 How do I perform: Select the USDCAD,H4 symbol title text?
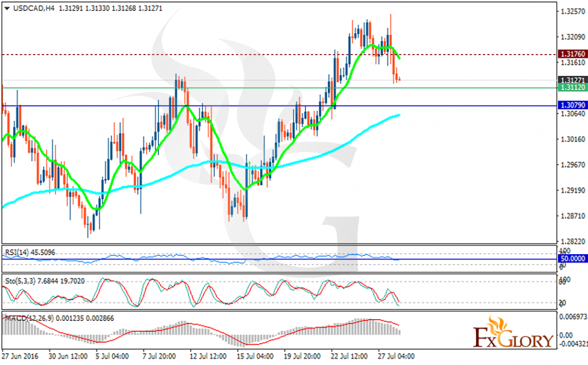pos(34,8)
